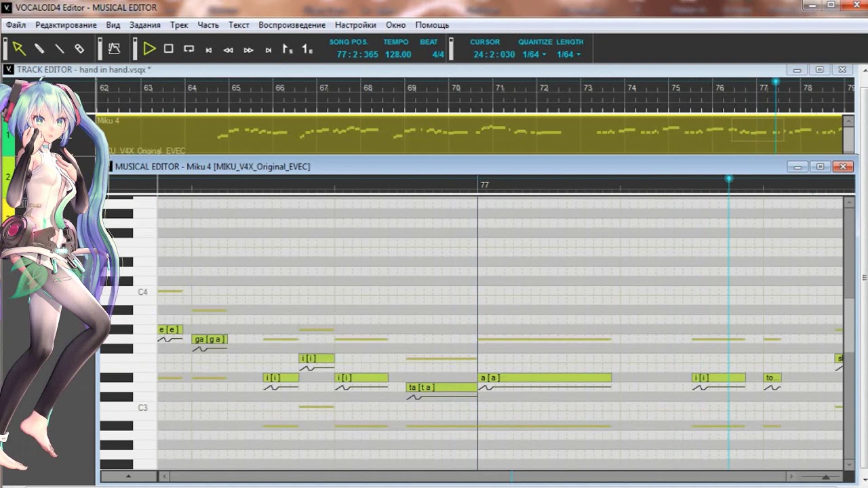
Task: Open the Воспроизведение menu
Action: coord(292,25)
